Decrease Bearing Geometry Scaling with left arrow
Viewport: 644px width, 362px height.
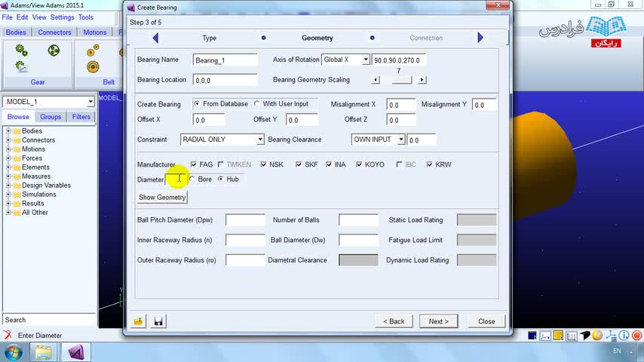(376, 80)
